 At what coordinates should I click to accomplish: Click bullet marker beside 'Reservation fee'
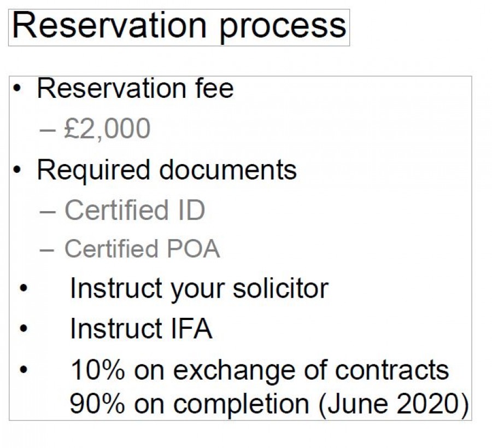[17, 89]
